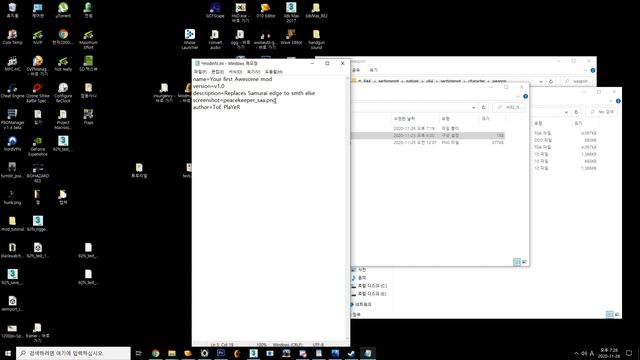Open the Recycle Bin desktop icon
Screen dimensions: 640x360
(12, 10)
